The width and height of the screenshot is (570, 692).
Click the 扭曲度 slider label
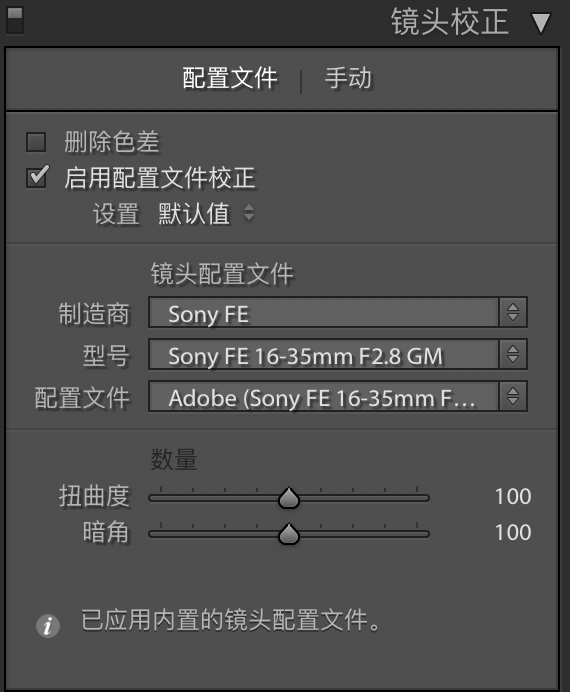pyautogui.click(x=94, y=496)
